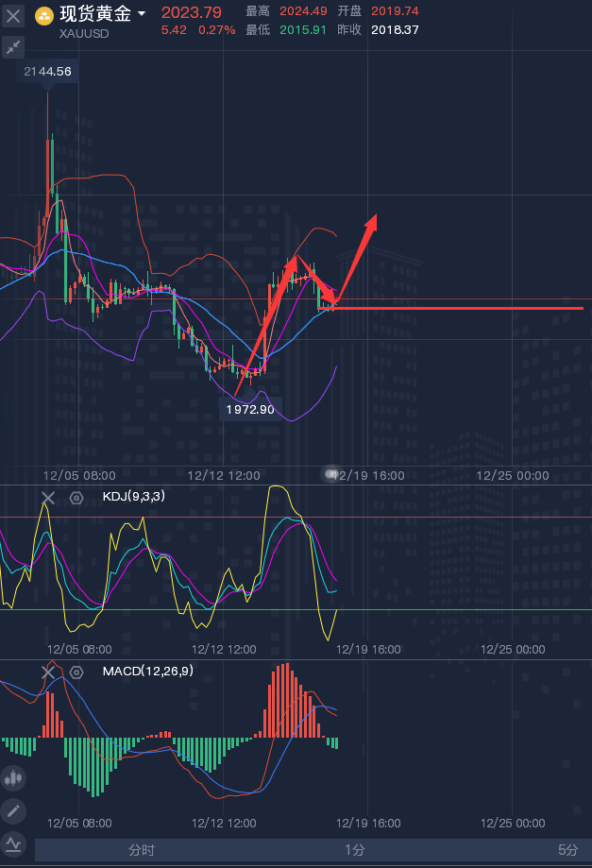Collapse the fullscreen chart view icon
Image resolution: width=592 pixels, height=868 pixels.
tap(12, 47)
